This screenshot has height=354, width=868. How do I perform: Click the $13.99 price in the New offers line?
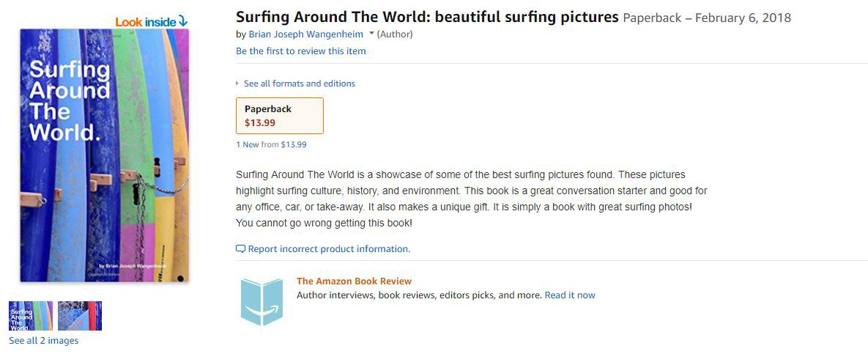(x=294, y=145)
